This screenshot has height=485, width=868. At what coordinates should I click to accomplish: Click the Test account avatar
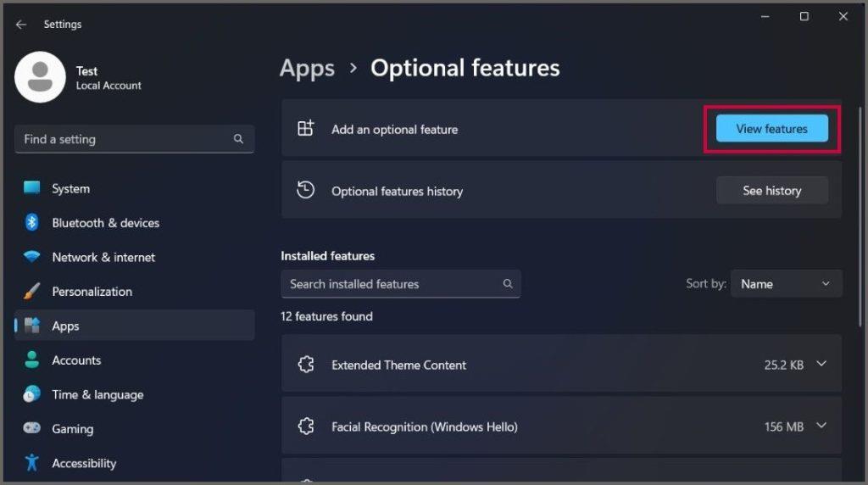40,77
